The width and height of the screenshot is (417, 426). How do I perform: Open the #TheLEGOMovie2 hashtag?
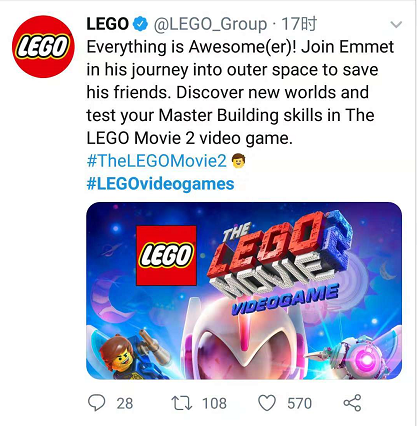(x=156, y=161)
